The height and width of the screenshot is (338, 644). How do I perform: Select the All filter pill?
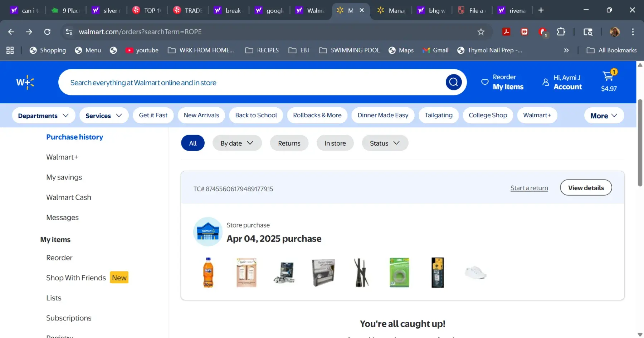point(193,143)
